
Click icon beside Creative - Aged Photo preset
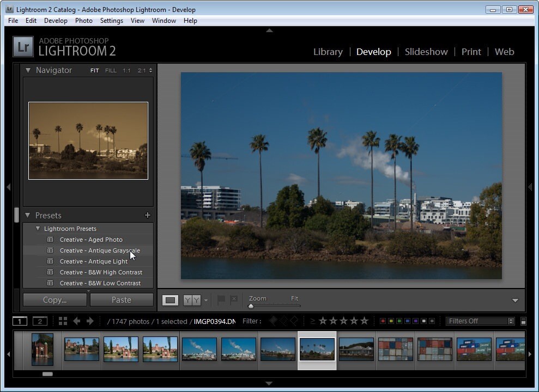click(x=50, y=239)
